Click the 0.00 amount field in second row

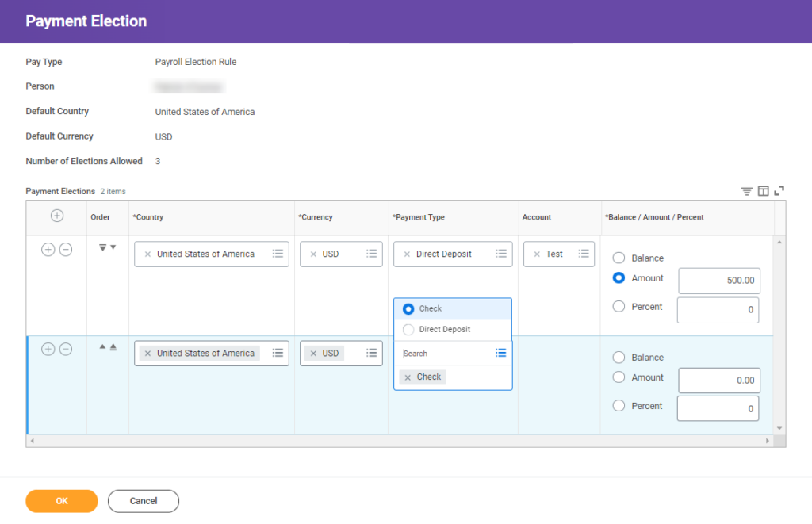point(718,381)
